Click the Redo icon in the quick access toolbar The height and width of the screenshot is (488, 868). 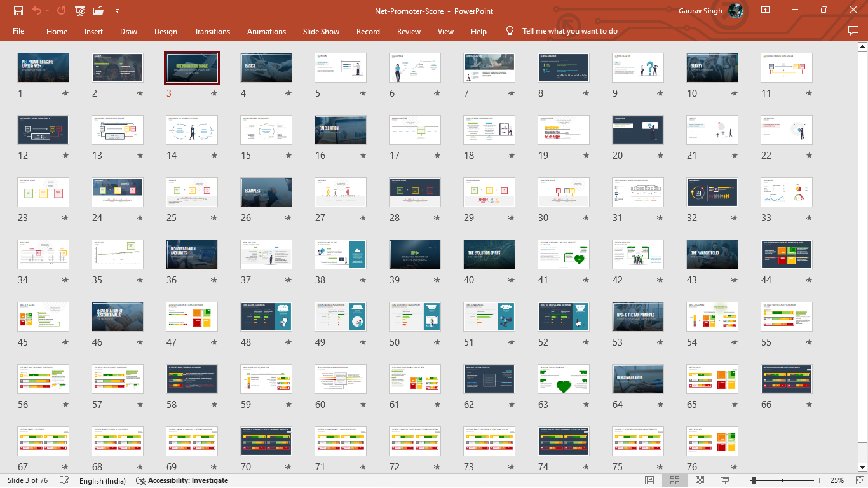(x=61, y=11)
